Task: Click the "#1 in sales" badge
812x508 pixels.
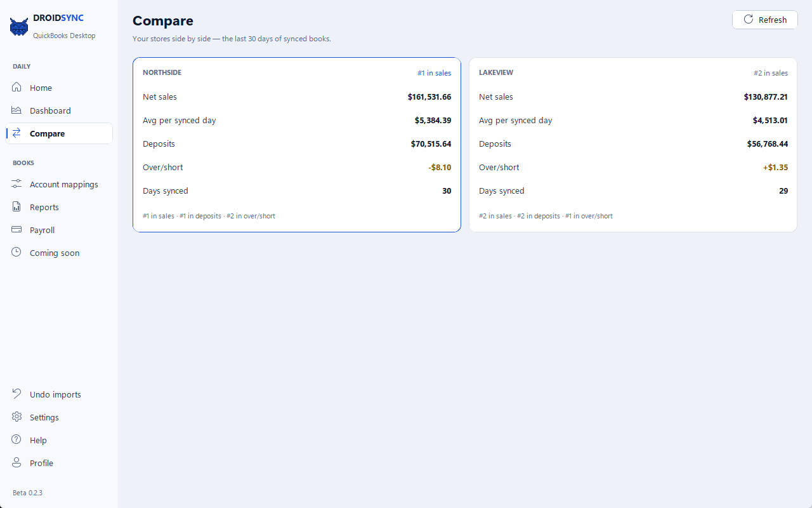Action: tap(434, 73)
